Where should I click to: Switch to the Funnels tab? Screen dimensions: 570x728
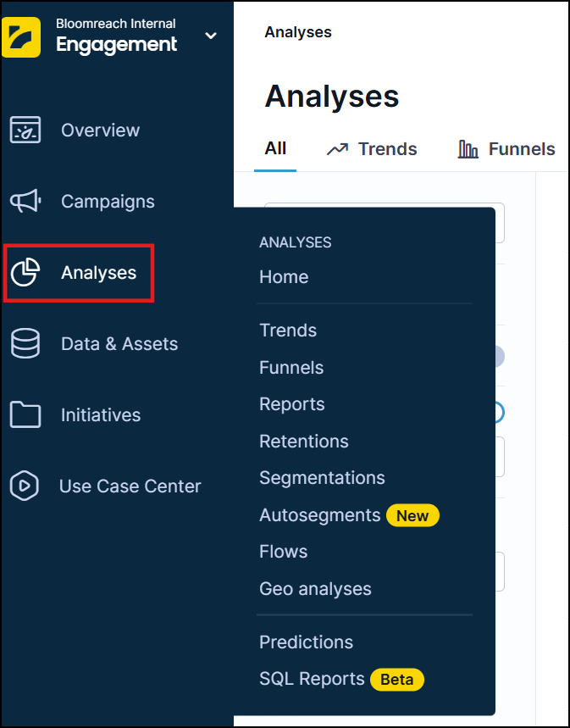tap(522, 149)
